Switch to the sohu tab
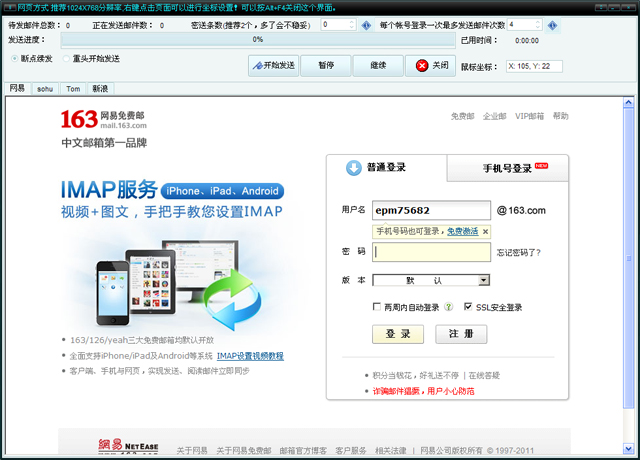640x460 pixels. point(45,89)
